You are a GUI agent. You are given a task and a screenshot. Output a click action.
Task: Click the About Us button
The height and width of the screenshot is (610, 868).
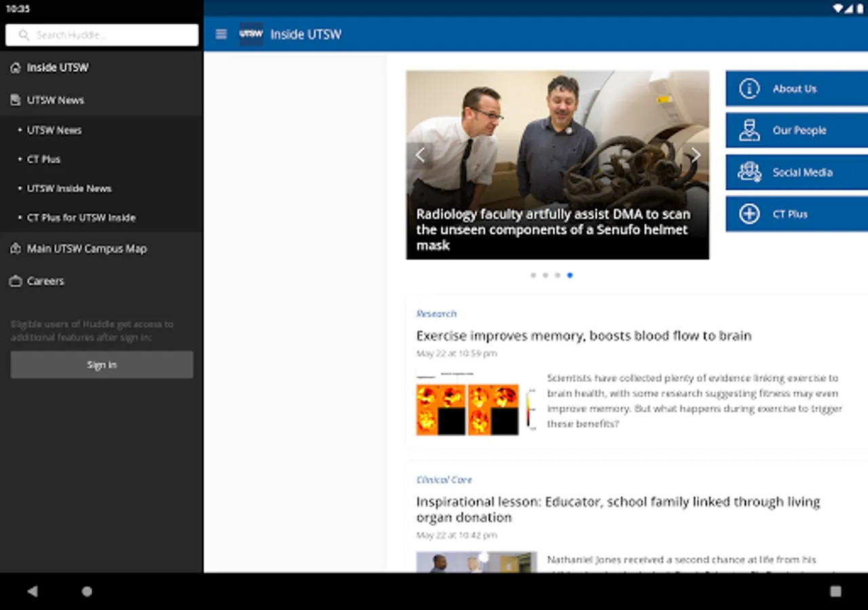[x=797, y=89]
